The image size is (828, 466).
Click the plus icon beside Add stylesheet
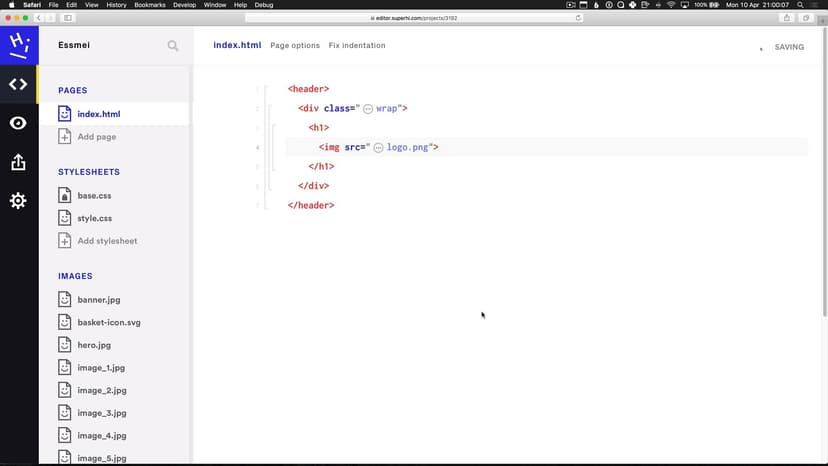pyautogui.click(x=65, y=241)
